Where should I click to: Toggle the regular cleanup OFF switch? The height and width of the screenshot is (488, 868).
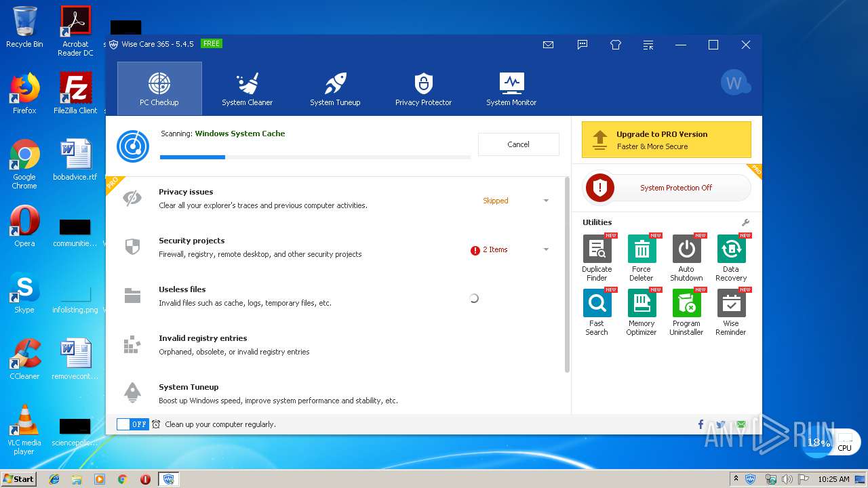click(x=132, y=424)
